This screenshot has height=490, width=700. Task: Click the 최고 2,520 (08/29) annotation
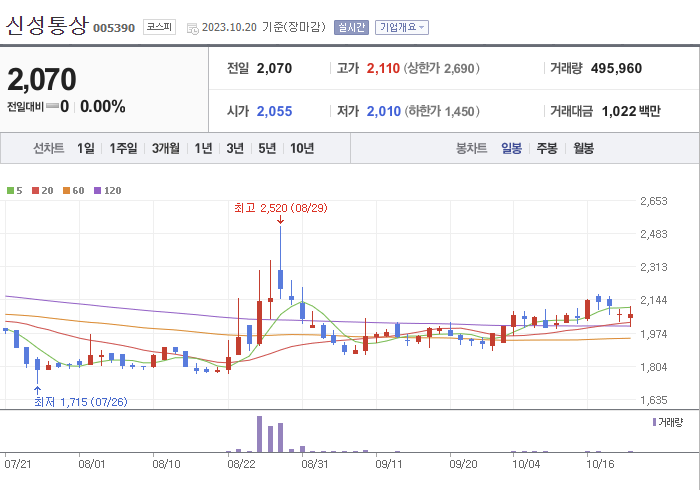(x=281, y=208)
